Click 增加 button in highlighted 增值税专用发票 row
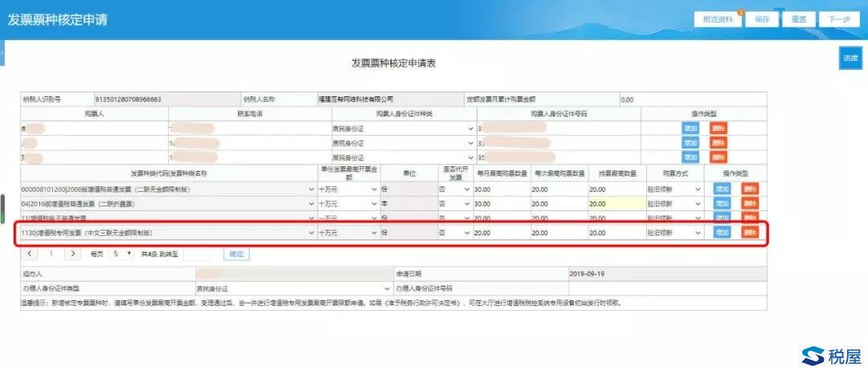Viewport: 868px width, 371px height. pos(722,232)
